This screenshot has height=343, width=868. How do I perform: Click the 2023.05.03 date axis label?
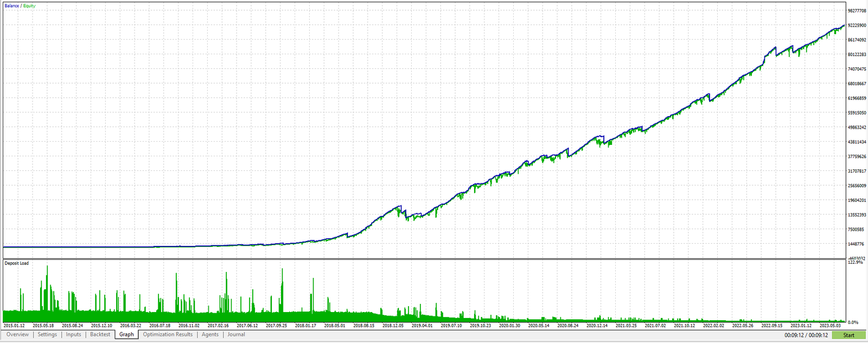(829, 326)
